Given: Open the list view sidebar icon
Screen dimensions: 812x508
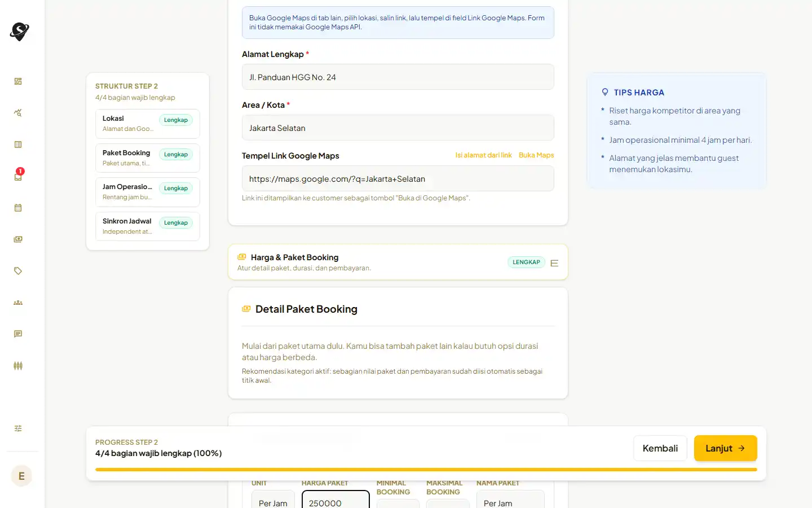Looking at the screenshot, I should coord(18,144).
